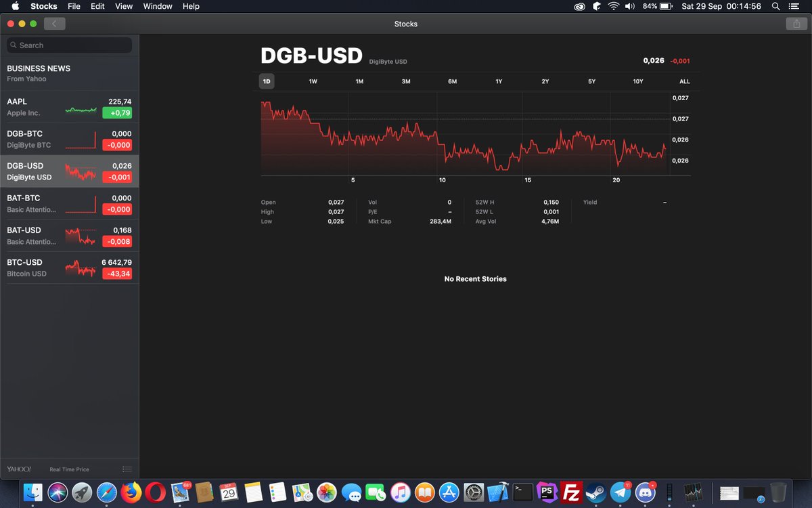812x508 pixels.
Task: Switch chart to 2Y range
Action: (545, 81)
